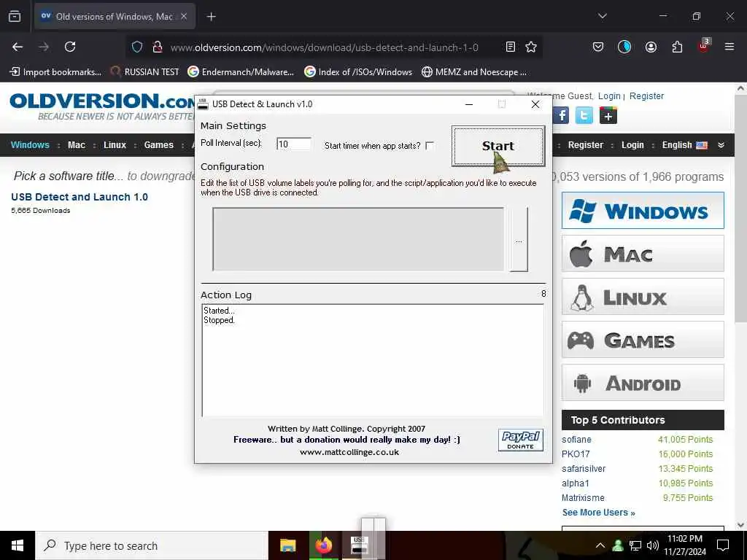Image resolution: width=747 pixels, height=560 pixels.
Task: Click the Android platform banner button
Action: coord(643,383)
